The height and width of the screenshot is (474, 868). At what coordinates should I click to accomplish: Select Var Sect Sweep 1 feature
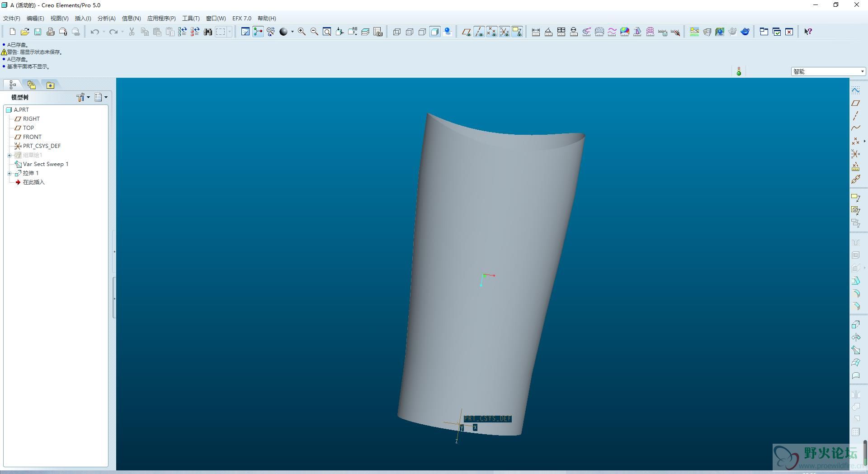[45, 164]
